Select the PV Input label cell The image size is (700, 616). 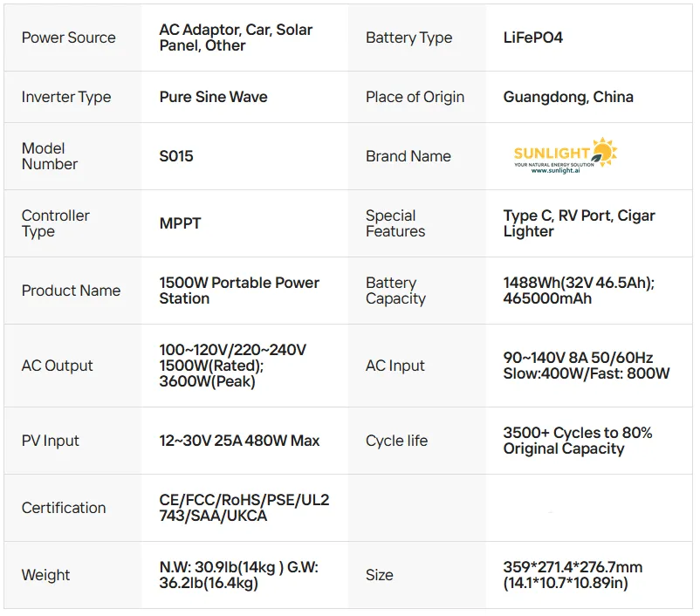tap(49, 441)
